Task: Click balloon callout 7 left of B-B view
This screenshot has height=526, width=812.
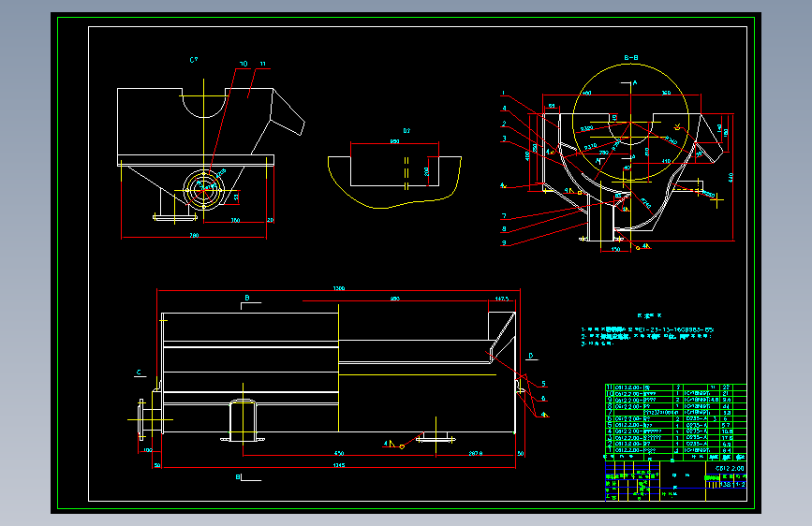Action: 504,216
